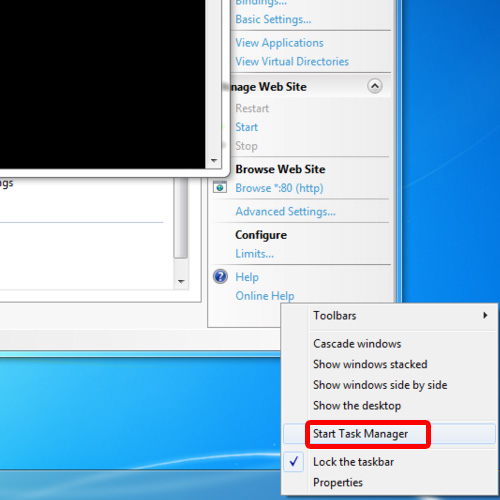Open Browse *:80 (http) link
The width and height of the screenshot is (500, 500).
[279, 188]
